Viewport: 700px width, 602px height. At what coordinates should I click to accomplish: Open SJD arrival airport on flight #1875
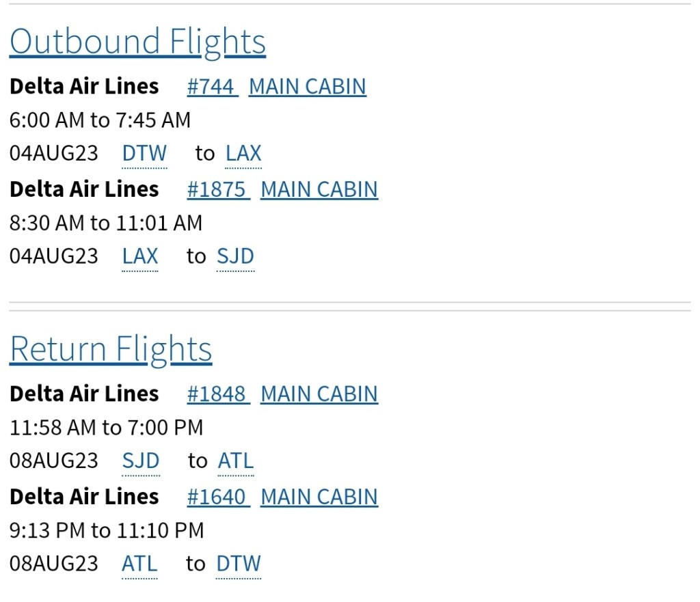235,256
